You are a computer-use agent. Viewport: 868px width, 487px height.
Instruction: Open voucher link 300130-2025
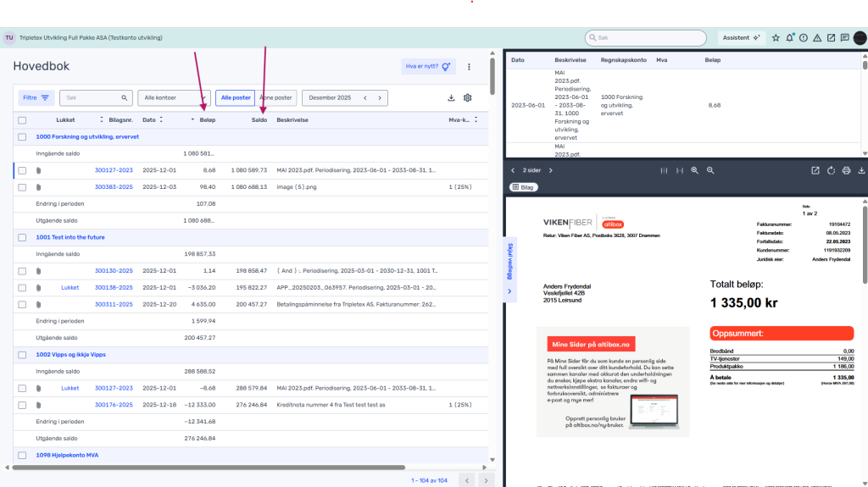coord(114,271)
